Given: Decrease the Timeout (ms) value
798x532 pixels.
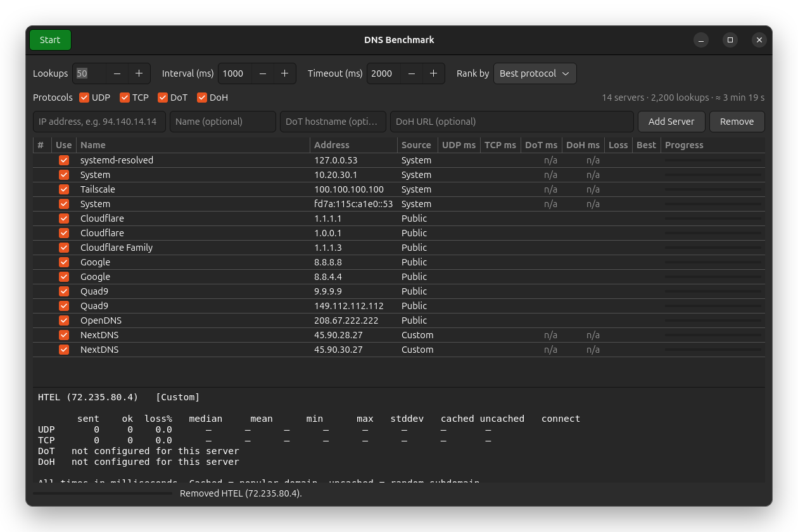Looking at the screenshot, I should 412,73.
